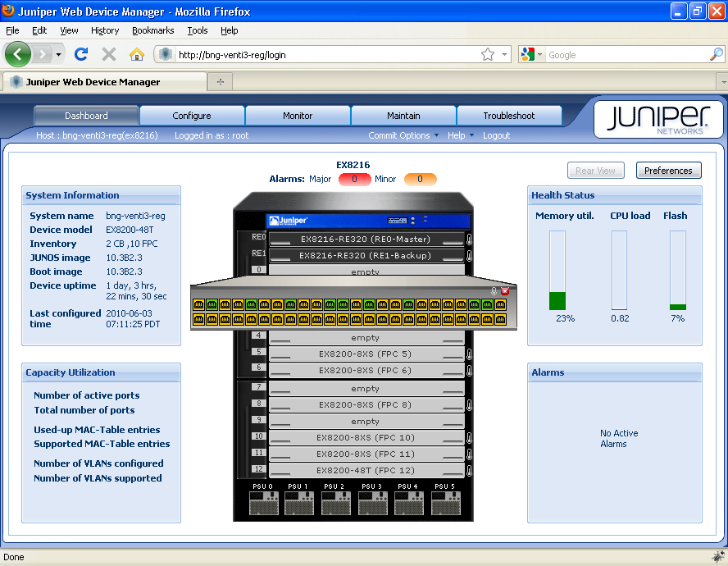Click the temperature icon beside RE0-Master

[470, 240]
